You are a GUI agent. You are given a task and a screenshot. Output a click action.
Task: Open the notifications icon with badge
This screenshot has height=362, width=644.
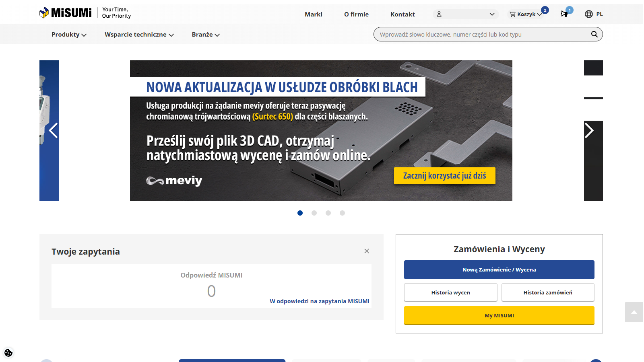[564, 14]
